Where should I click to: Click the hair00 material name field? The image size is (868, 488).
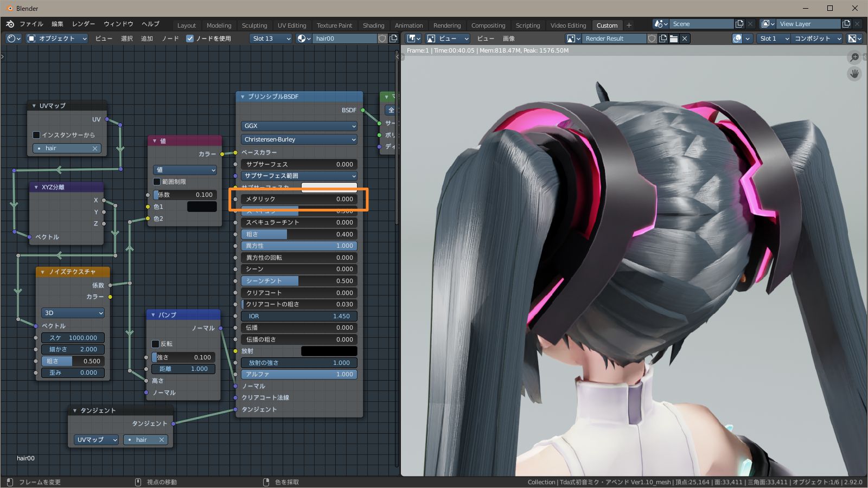pyautogui.click(x=345, y=38)
